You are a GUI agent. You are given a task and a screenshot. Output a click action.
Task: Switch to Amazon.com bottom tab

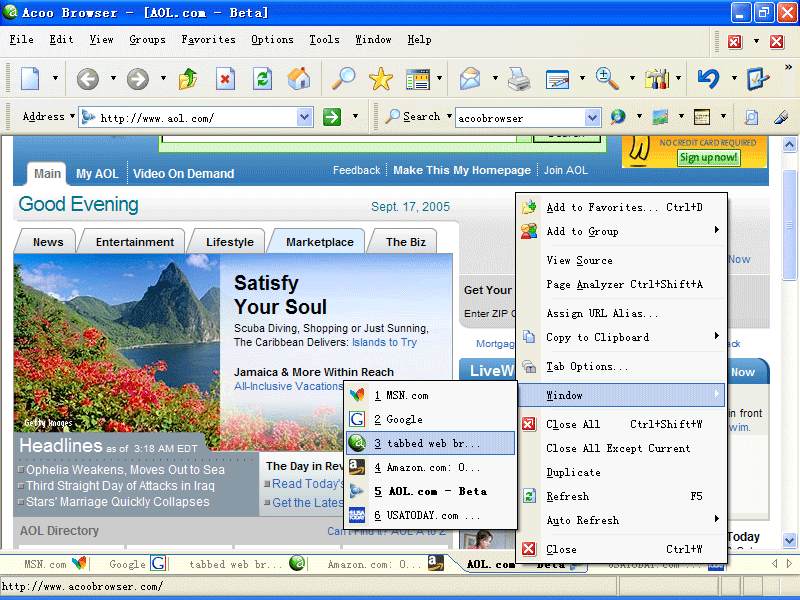[x=385, y=564]
